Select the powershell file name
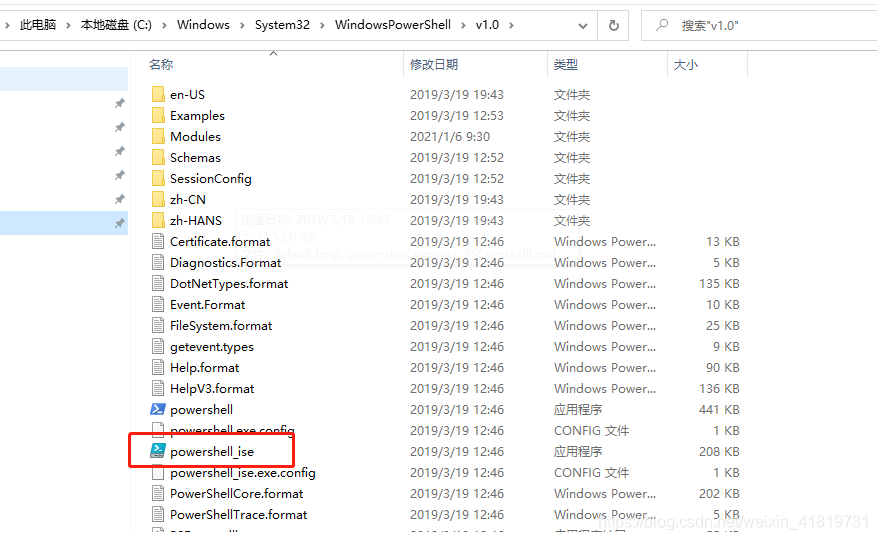The image size is (877, 540). click(x=201, y=410)
